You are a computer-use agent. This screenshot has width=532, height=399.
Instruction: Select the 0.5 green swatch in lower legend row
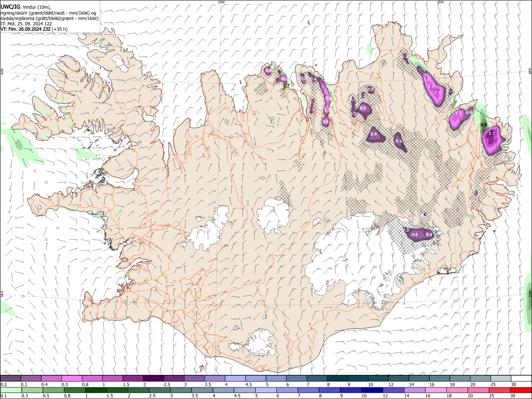(53, 390)
